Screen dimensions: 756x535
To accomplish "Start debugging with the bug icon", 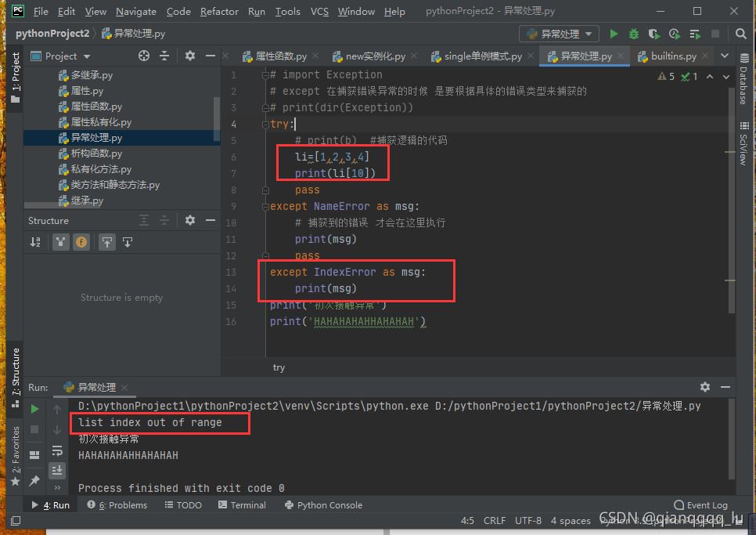I will tap(634, 34).
